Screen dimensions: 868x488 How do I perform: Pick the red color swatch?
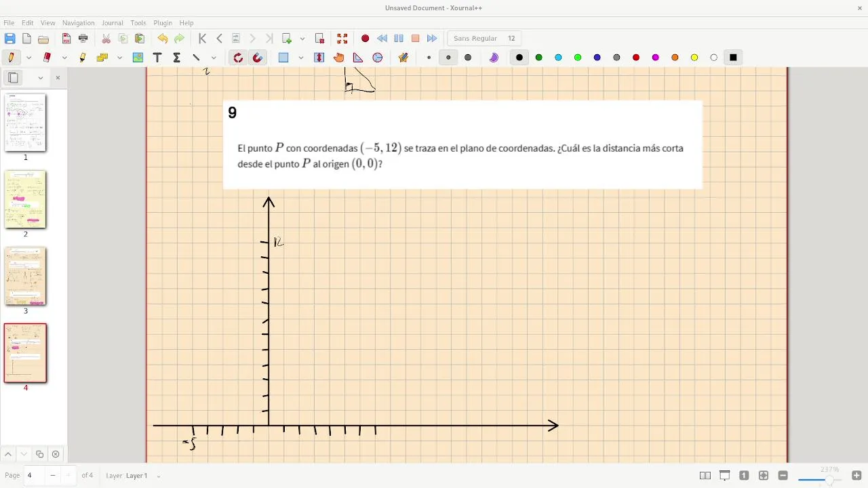click(x=636, y=58)
